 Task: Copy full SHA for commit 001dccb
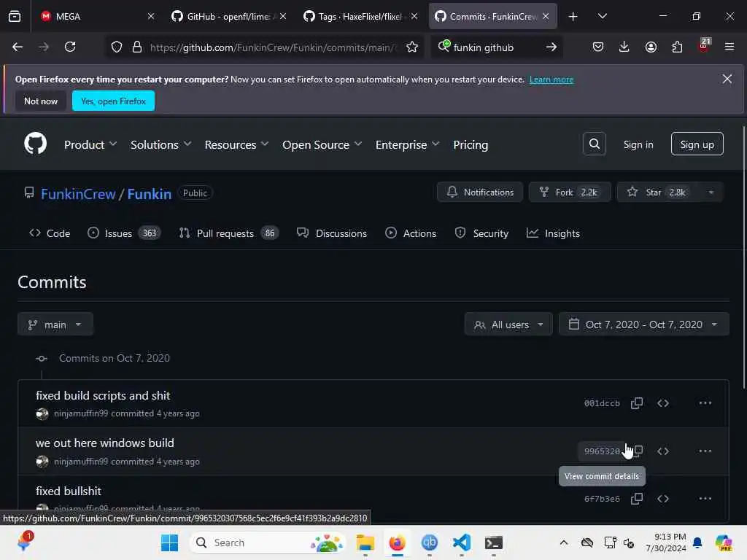(637, 403)
